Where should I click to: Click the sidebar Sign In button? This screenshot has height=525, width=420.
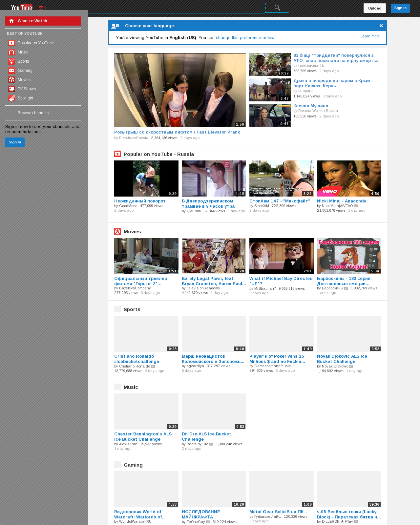15,142
